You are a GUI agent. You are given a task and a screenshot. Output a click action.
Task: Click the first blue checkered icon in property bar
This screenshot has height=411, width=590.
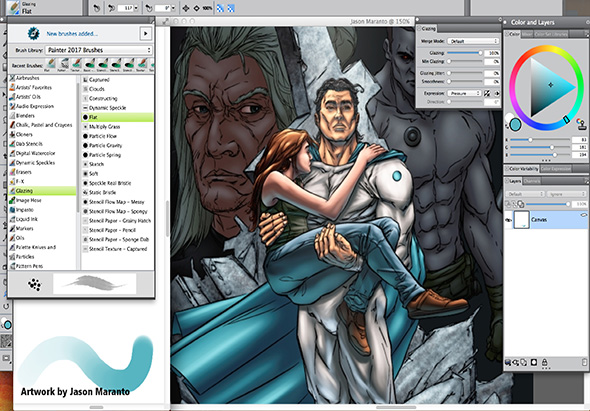(220, 8)
